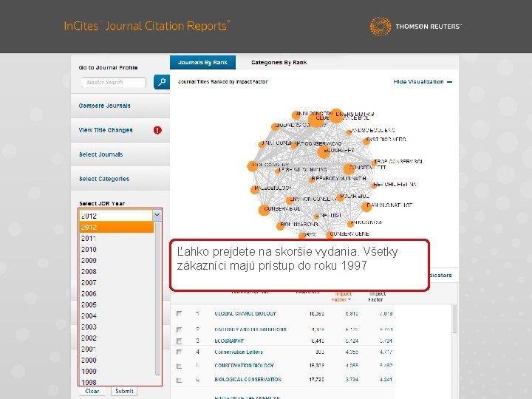Screen dimensions: 532x399
Task: Click the Master Search magnifier button
Action: pyautogui.click(x=162, y=82)
